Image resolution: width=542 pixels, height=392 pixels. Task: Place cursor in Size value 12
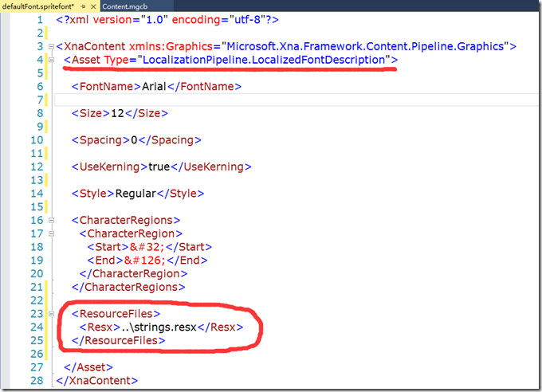(x=120, y=113)
